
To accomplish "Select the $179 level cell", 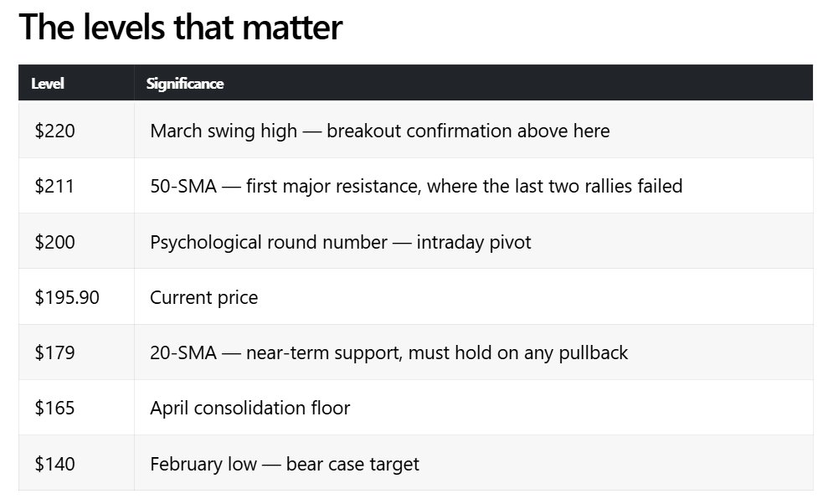I will (x=54, y=352).
